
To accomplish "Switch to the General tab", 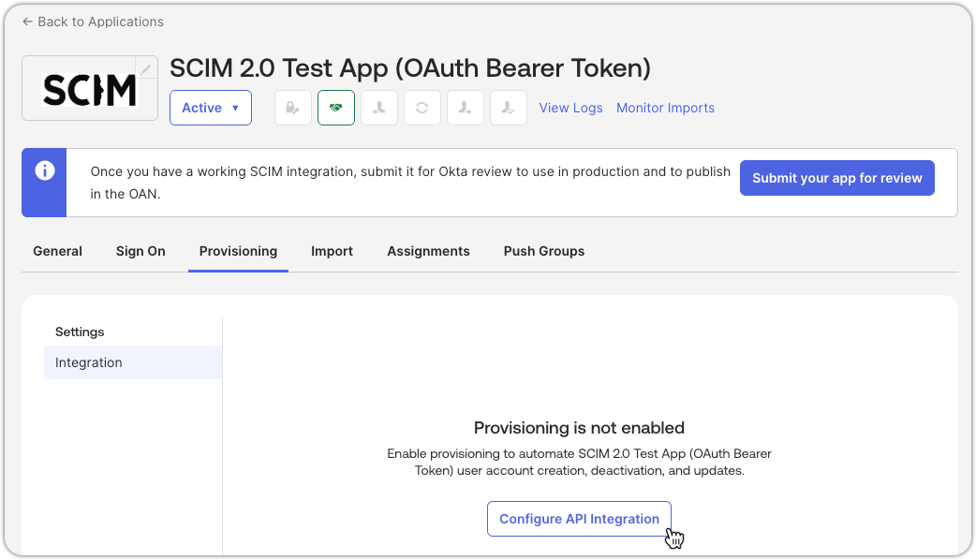I will [x=57, y=251].
